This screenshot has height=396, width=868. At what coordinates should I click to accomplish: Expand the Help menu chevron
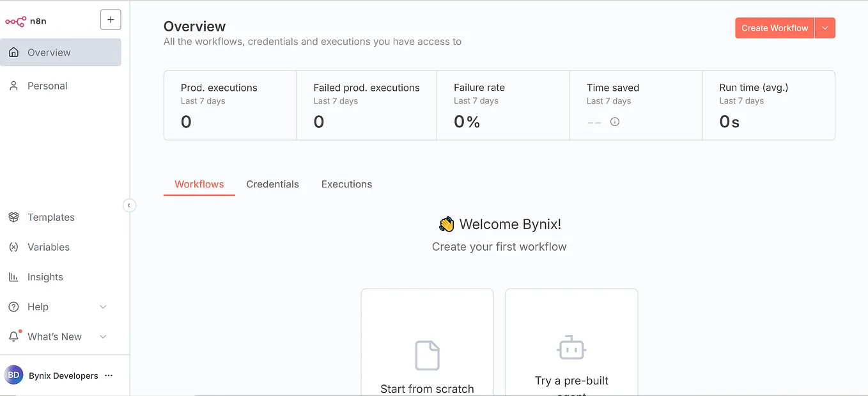(103, 306)
